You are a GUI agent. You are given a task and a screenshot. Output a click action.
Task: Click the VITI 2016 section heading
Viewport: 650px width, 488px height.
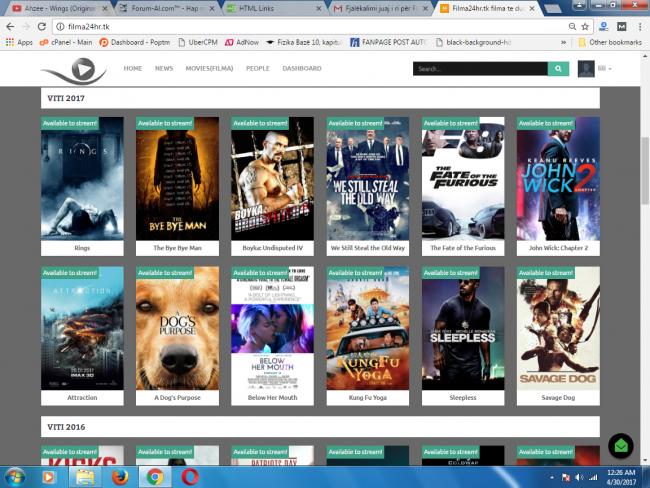[66, 427]
